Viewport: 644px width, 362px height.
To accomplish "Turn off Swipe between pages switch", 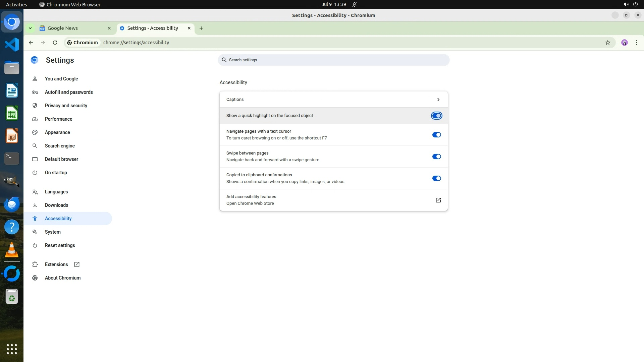I will [x=436, y=157].
